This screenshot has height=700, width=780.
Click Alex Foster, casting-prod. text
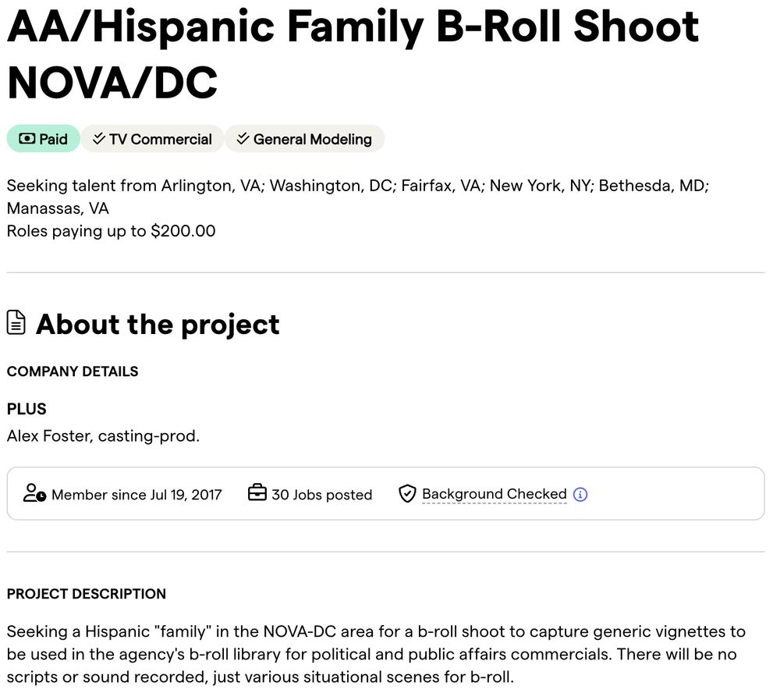(103, 435)
